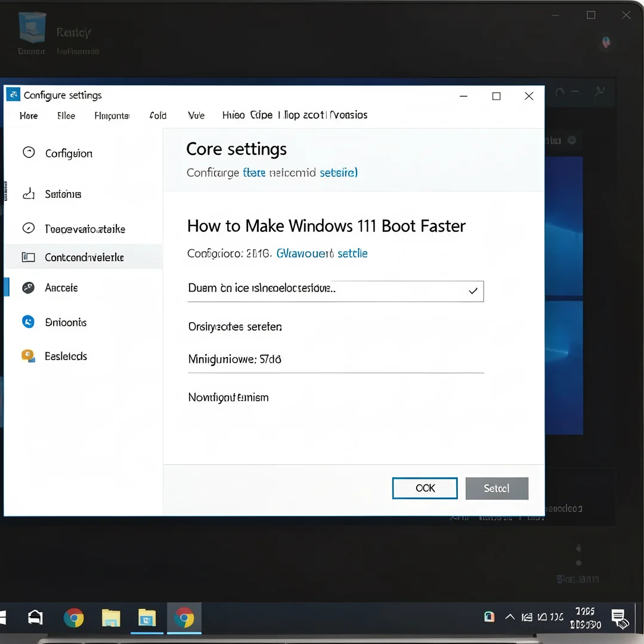Image resolution: width=644 pixels, height=644 pixels.
Task: Follow the GVtavouerd setclle link
Action: [x=322, y=253]
